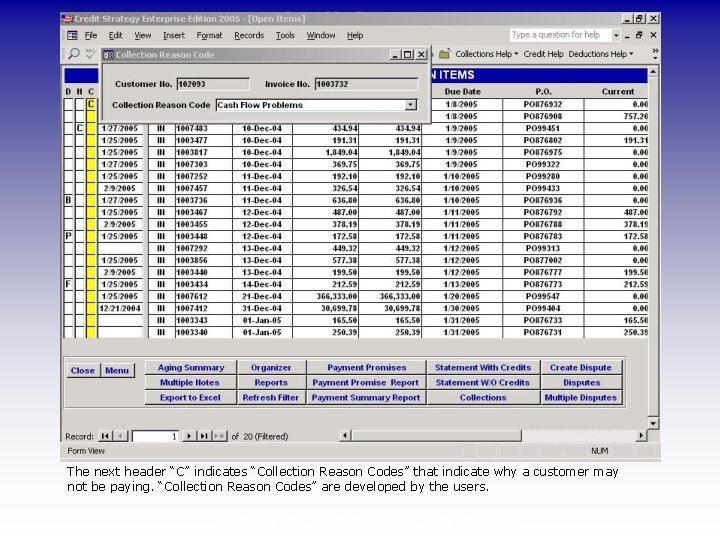Click the yellow cell in row 1007612

coord(91,297)
